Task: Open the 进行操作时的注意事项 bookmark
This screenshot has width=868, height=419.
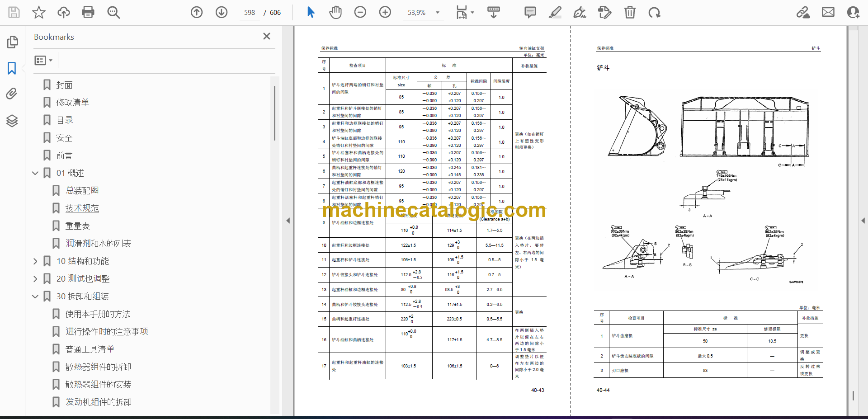Action: coord(107,331)
